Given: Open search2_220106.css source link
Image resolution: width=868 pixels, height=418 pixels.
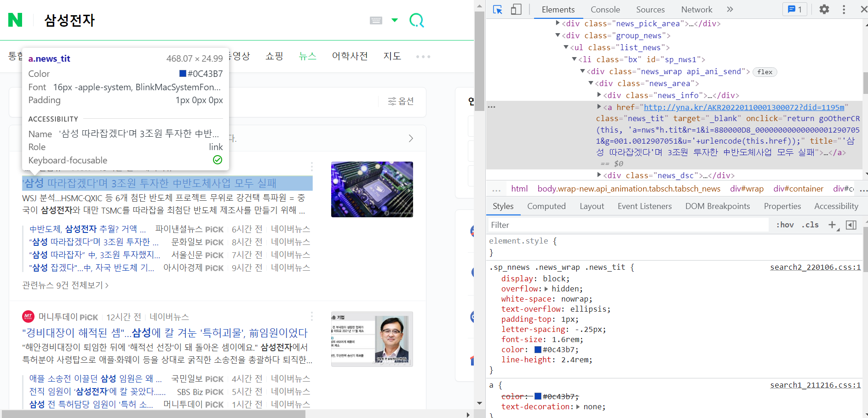Looking at the screenshot, I should [816, 267].
